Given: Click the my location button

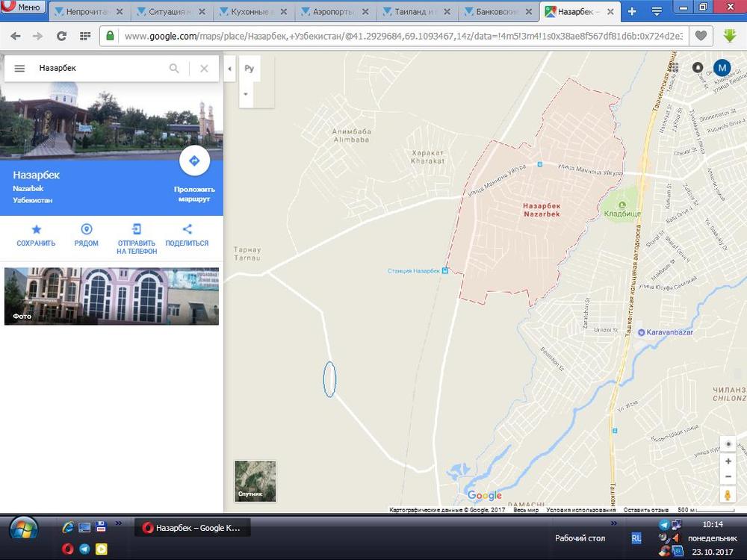Looking at the screenshot, I should click(728, 444).
